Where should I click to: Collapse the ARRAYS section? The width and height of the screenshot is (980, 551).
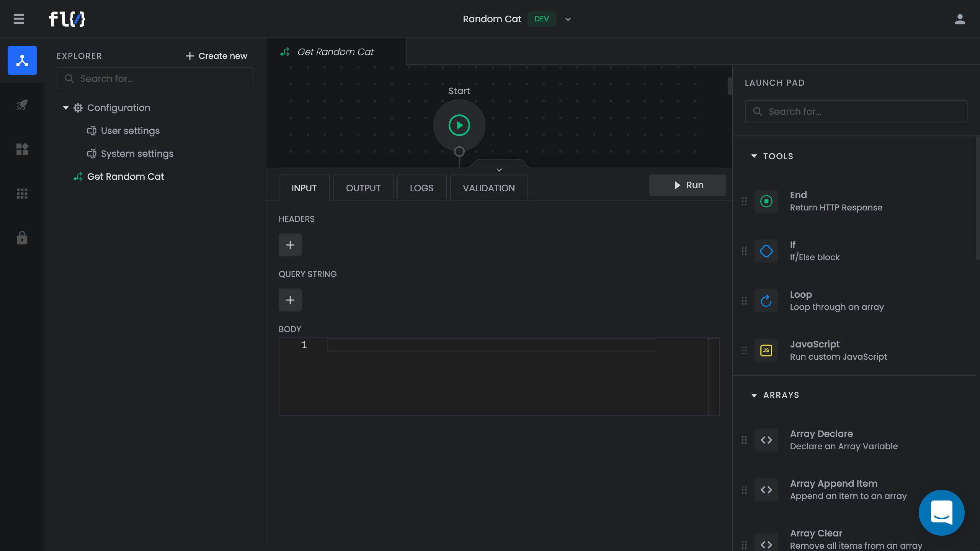[754, 395]
